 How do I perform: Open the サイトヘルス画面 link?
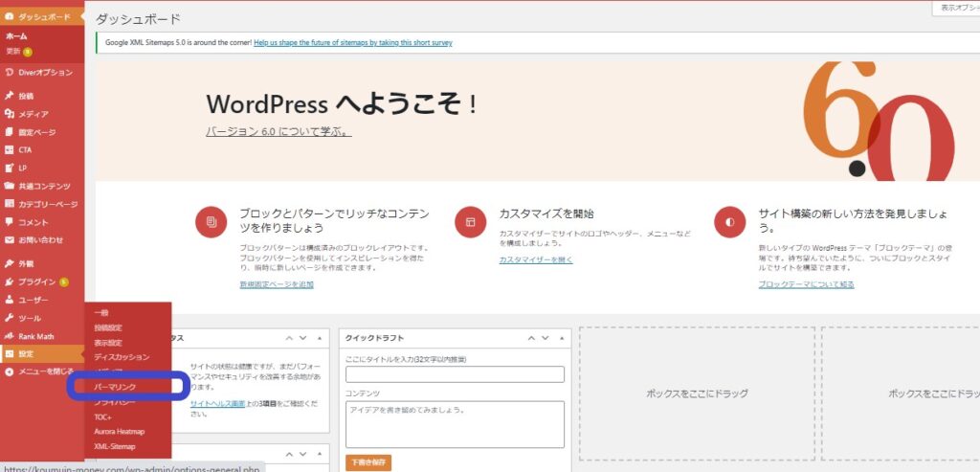click(218, 404)
